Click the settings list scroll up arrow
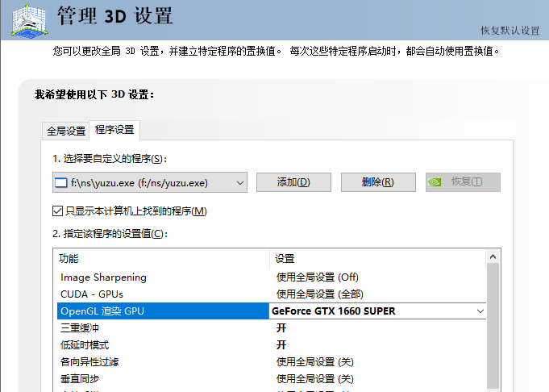The width and height of the screenshot is (549, 392). point(493,256)
